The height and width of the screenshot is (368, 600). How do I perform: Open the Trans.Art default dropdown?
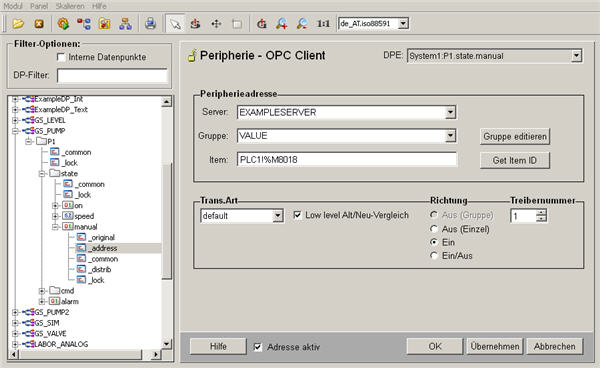278,216
